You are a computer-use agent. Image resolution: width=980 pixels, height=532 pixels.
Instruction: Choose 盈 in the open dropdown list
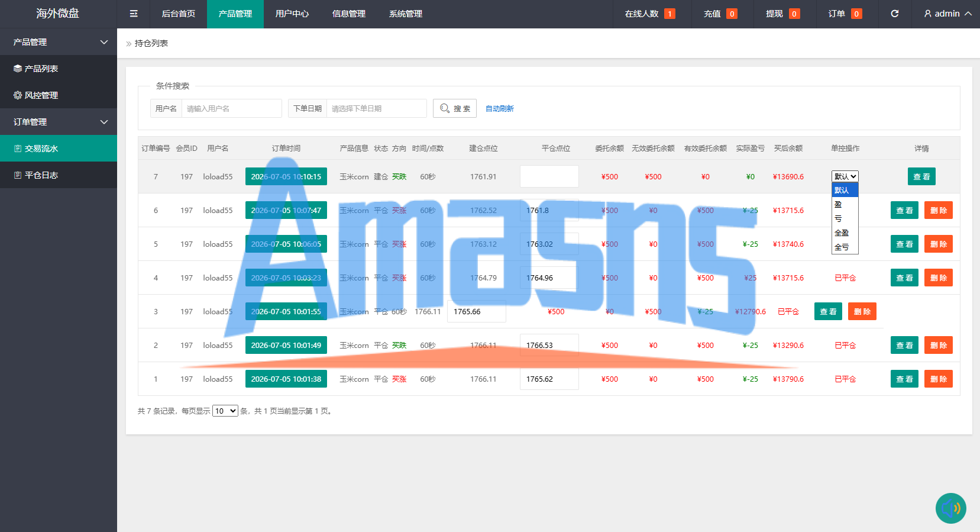pos(845,204)
